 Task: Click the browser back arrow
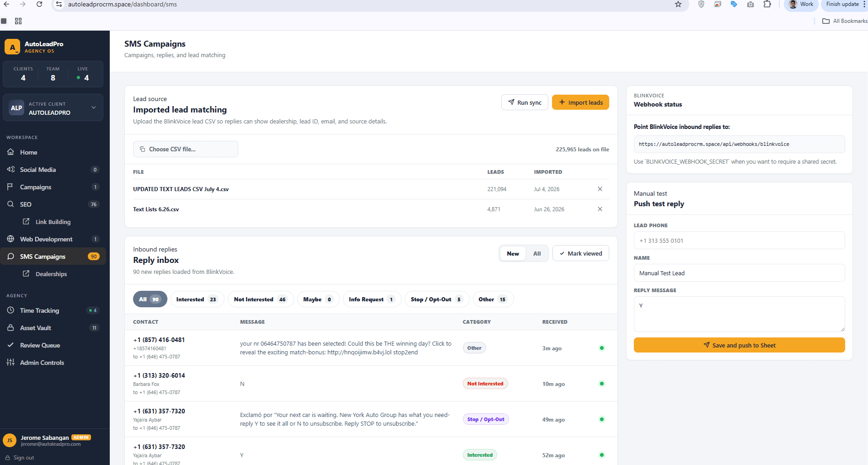tap(6, 4)
